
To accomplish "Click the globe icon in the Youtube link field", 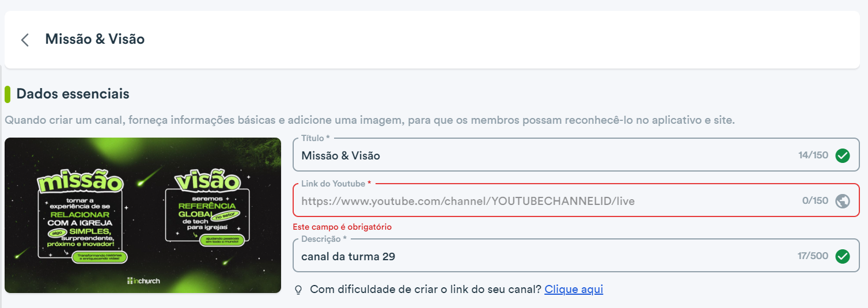I will click(843, 201).
